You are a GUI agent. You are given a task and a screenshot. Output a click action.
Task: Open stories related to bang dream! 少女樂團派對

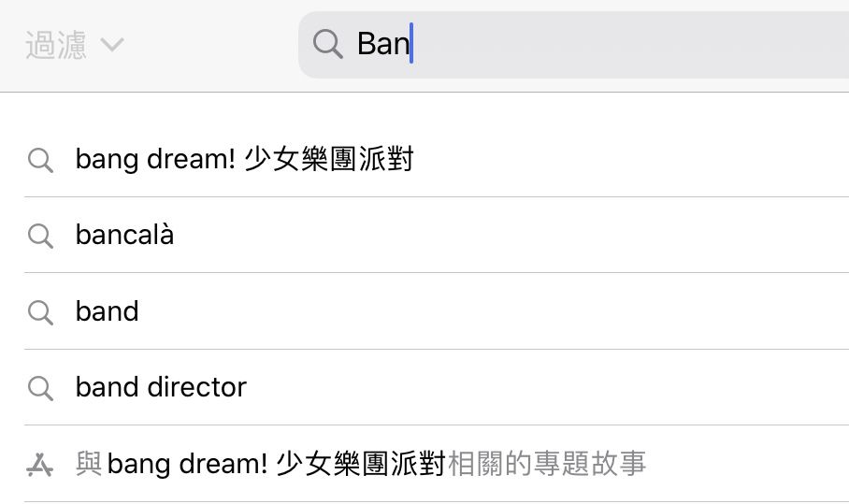360,464
